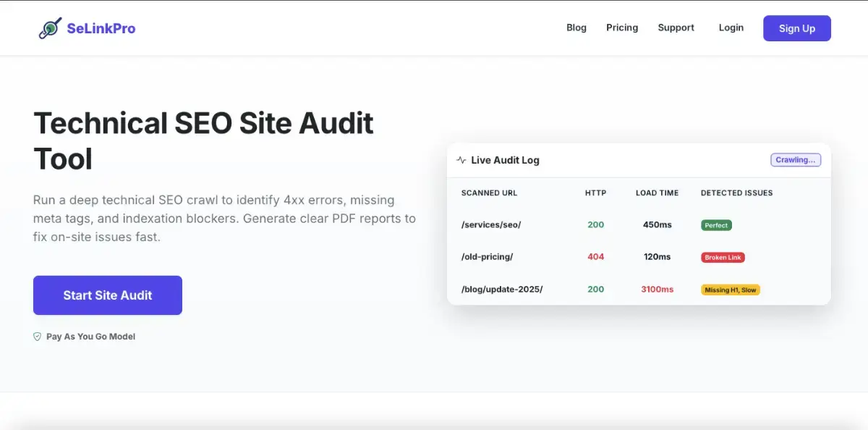
Task: Click the 3100ms load time value
Action: [x=657, y=290]
